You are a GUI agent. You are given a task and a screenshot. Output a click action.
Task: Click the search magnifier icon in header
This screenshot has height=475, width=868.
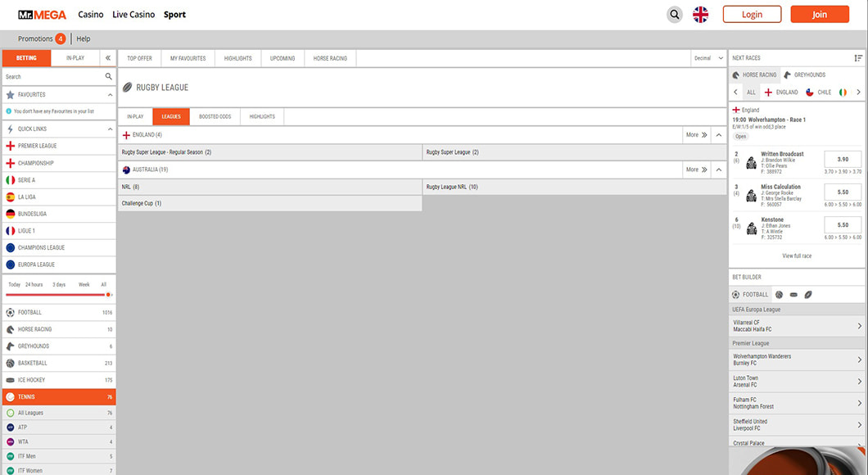tap(674, 14)
